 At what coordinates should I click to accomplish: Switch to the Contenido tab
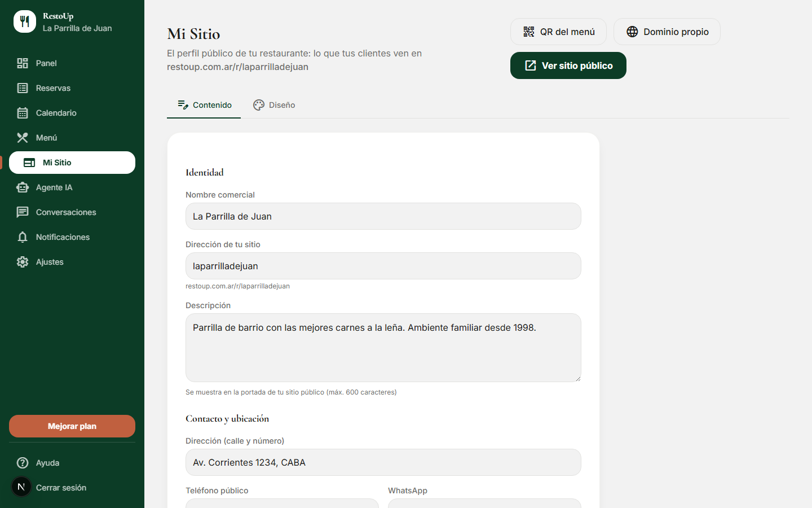(x=204, y=105)
